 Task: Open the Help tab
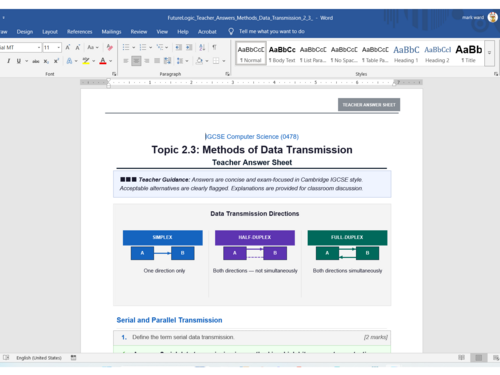coord(183,32)
